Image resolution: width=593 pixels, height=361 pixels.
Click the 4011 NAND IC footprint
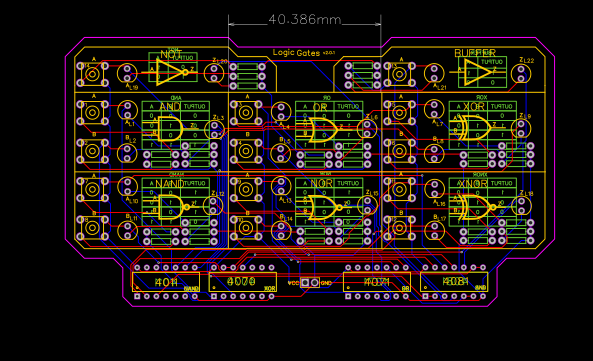coord(166,282)
